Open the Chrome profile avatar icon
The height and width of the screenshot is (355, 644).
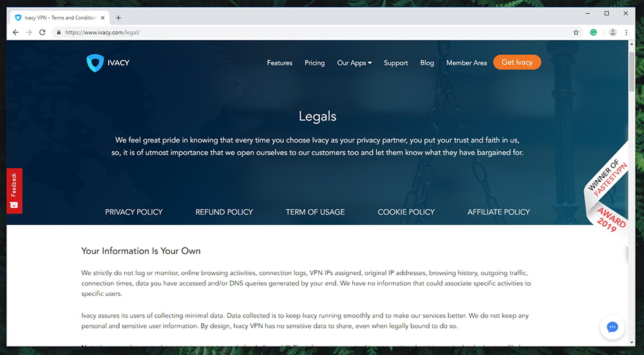click(612, 32)
